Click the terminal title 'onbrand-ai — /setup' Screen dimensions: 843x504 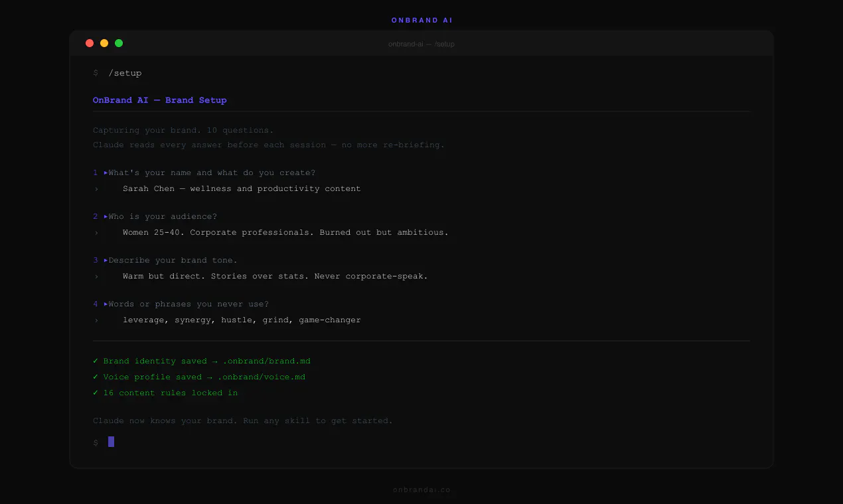[x=421, y=44]
